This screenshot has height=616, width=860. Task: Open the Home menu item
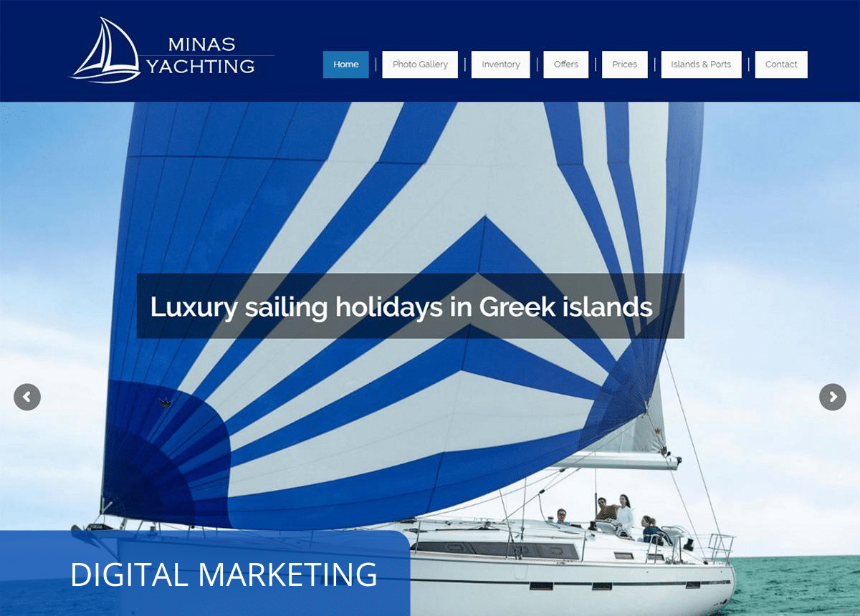coord(346,64)
